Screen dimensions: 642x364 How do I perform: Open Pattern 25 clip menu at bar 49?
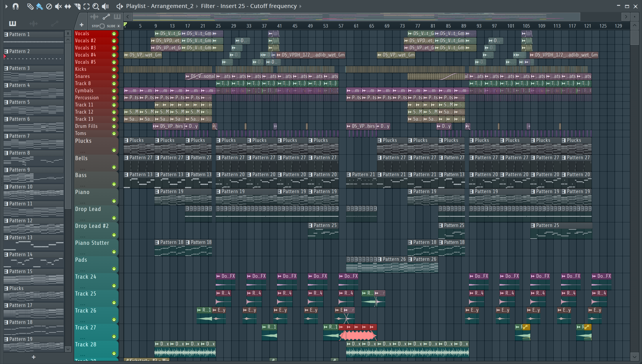(310, 225)
